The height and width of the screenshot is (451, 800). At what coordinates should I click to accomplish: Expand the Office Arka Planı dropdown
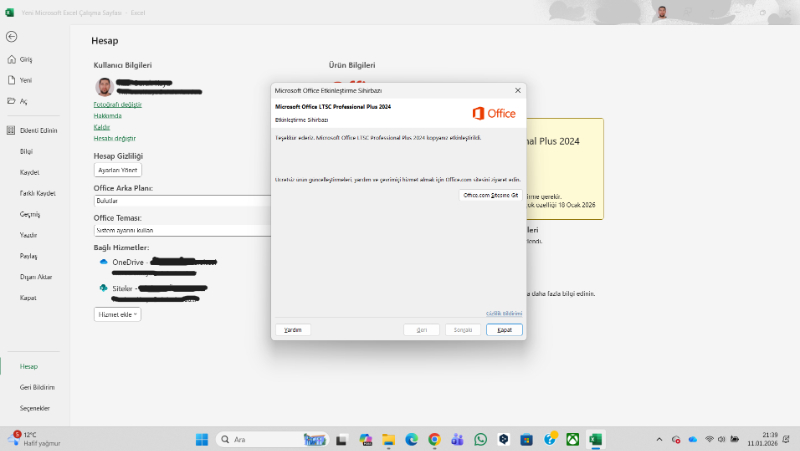coord(180,200)
